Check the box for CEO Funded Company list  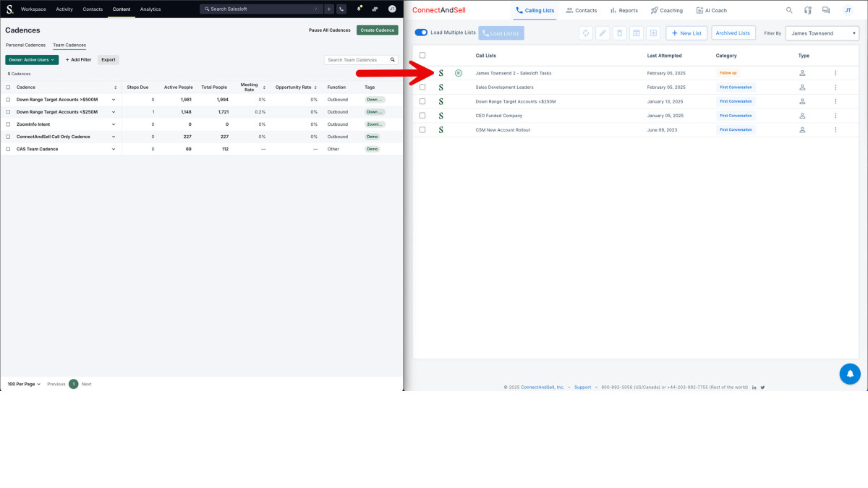coord(422,116)
